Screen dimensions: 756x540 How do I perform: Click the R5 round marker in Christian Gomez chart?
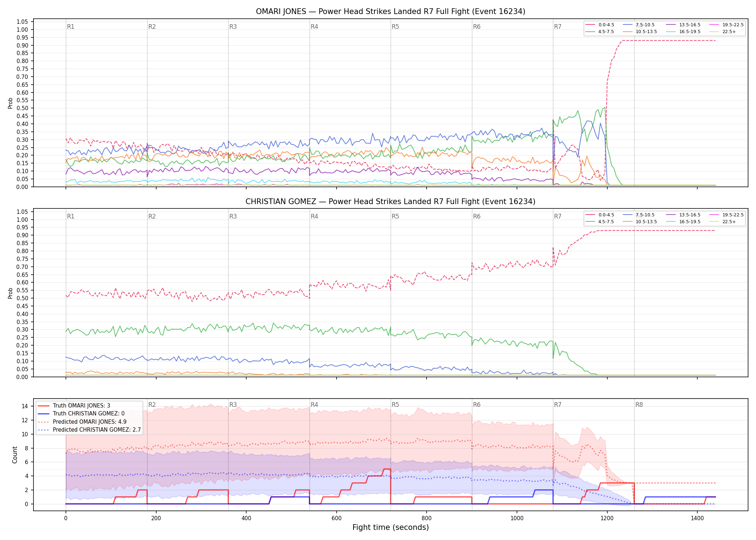click(395, 216)
